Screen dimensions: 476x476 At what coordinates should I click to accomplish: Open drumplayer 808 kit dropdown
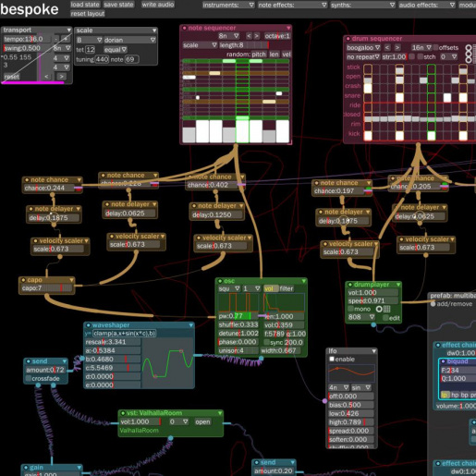click(x=361, y=317)
